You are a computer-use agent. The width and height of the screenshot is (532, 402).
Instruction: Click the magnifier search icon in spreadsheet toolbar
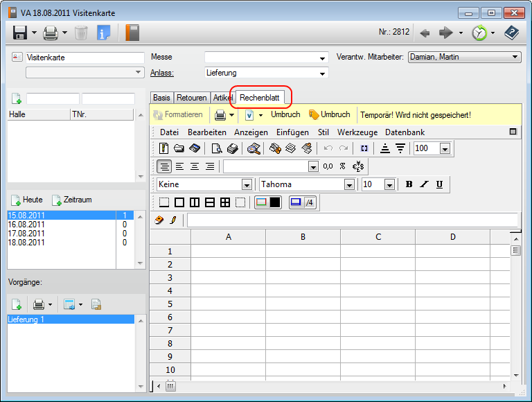(254, 148)
